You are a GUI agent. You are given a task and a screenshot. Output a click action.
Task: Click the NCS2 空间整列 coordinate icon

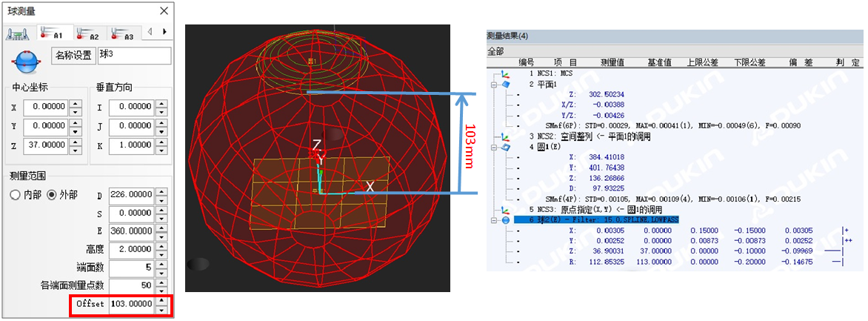505,136
